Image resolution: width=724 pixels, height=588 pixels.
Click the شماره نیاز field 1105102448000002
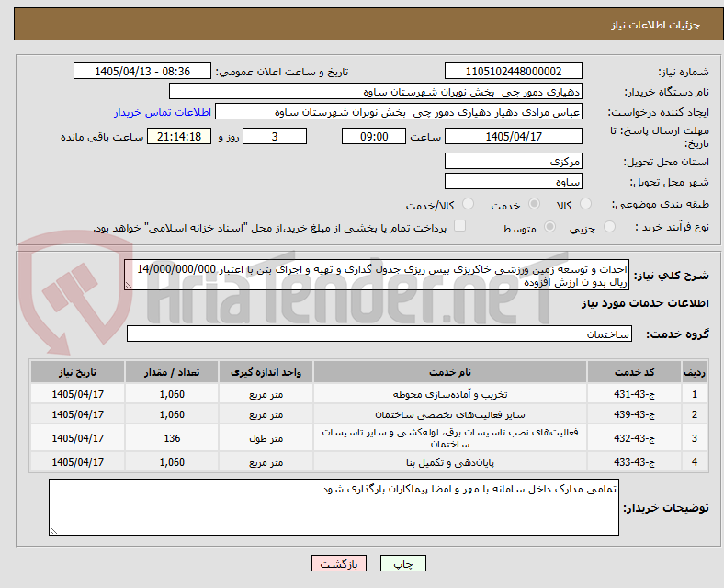(x=513, y=71)
